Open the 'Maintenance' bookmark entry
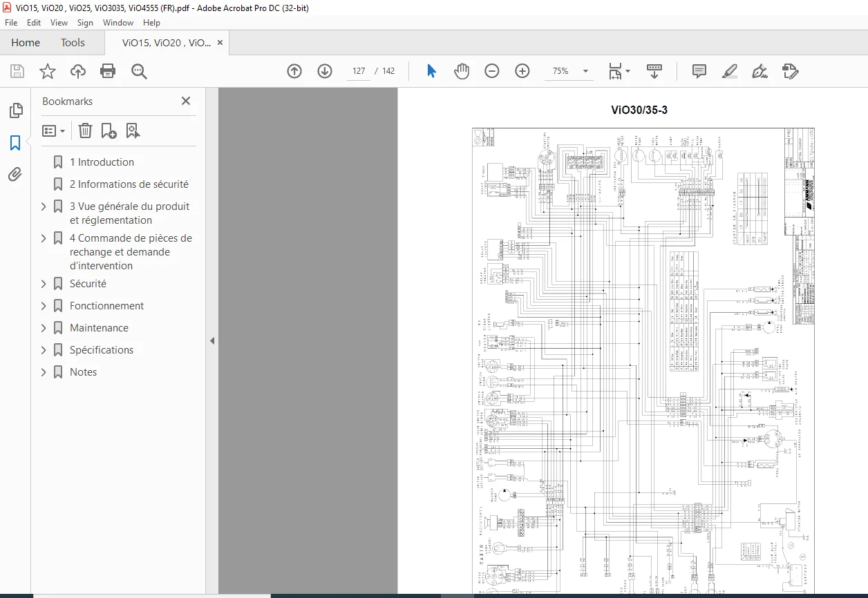 [99, 328]
